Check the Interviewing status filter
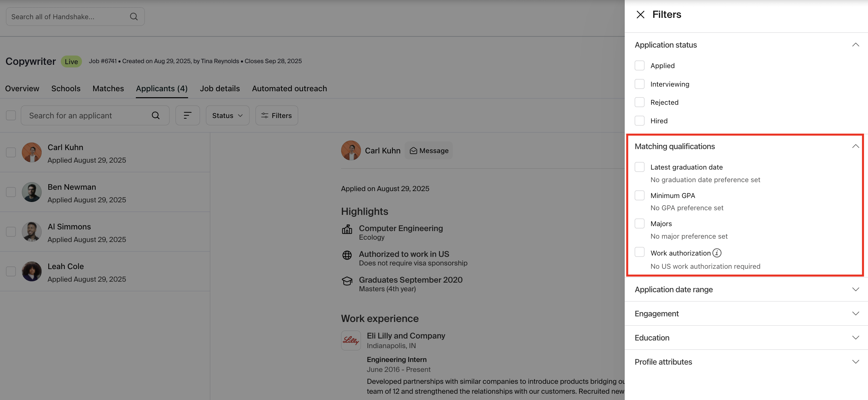 click(x=639, y=84)
